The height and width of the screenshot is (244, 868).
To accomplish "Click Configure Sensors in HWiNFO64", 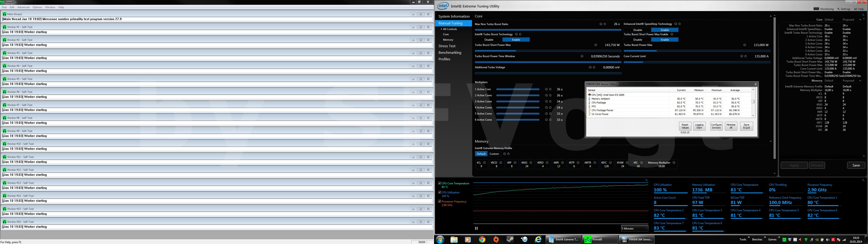I will click(716, 126).
